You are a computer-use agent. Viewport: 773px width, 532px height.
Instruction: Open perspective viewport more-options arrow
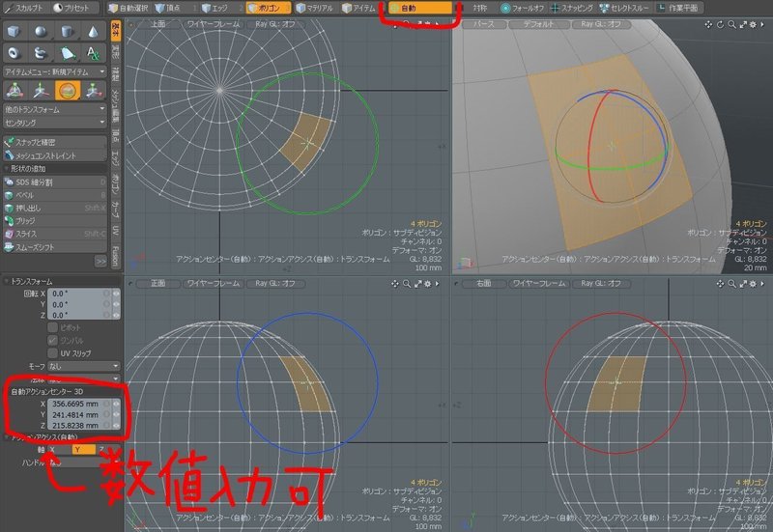(762, 24)
